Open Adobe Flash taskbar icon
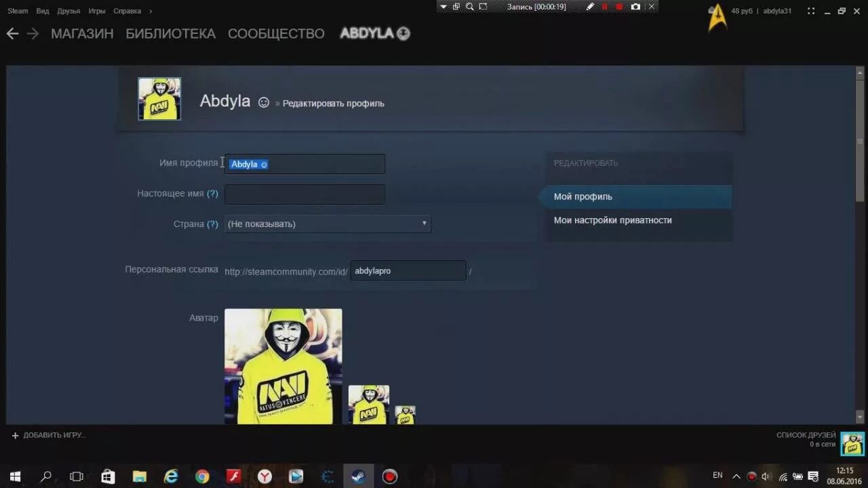Viewport: 868px width, 488px height. point(233,476)
